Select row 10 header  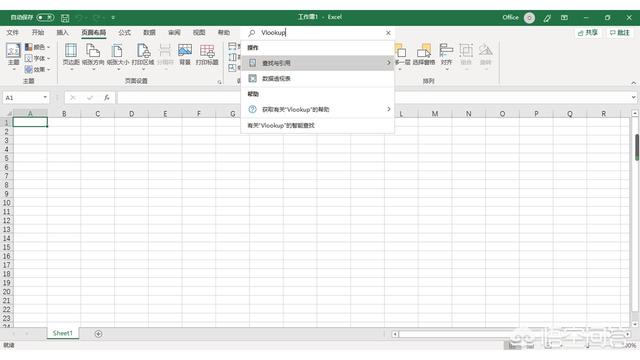coord(7,202)
